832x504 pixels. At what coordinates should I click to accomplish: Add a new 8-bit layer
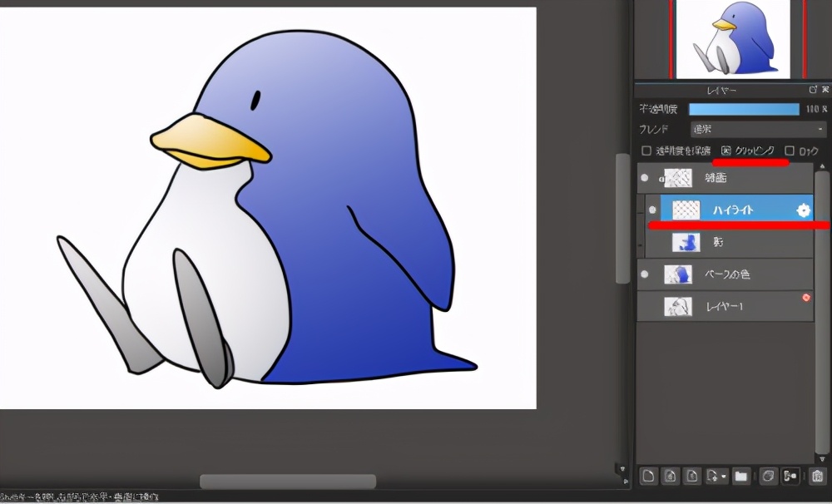[x=670, y=476]
